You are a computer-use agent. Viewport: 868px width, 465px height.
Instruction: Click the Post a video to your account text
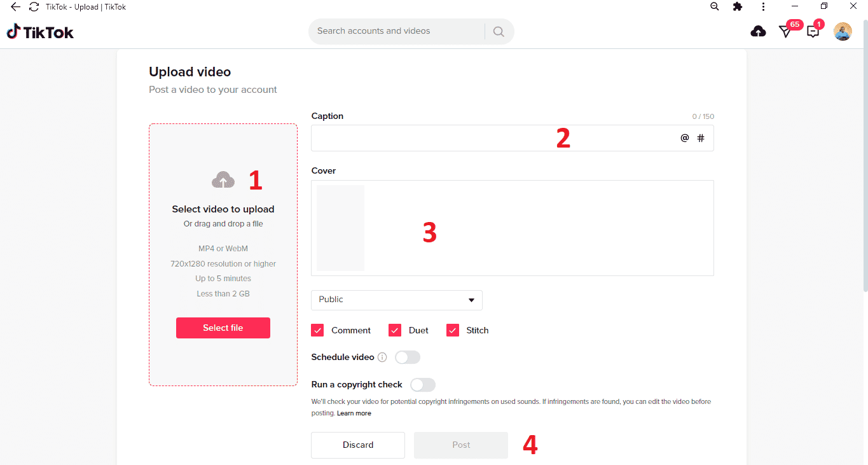point(213,90)
